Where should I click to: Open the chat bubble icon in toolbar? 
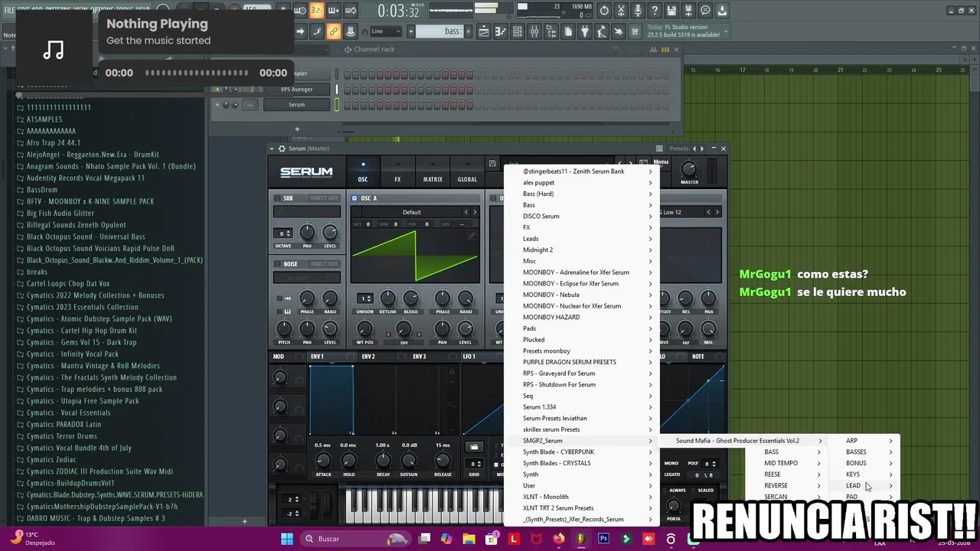point(705,11)
